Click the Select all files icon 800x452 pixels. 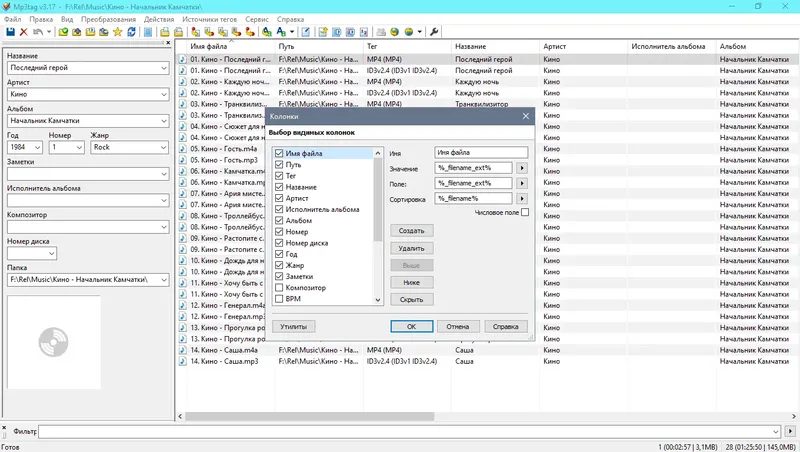[148, 32]
